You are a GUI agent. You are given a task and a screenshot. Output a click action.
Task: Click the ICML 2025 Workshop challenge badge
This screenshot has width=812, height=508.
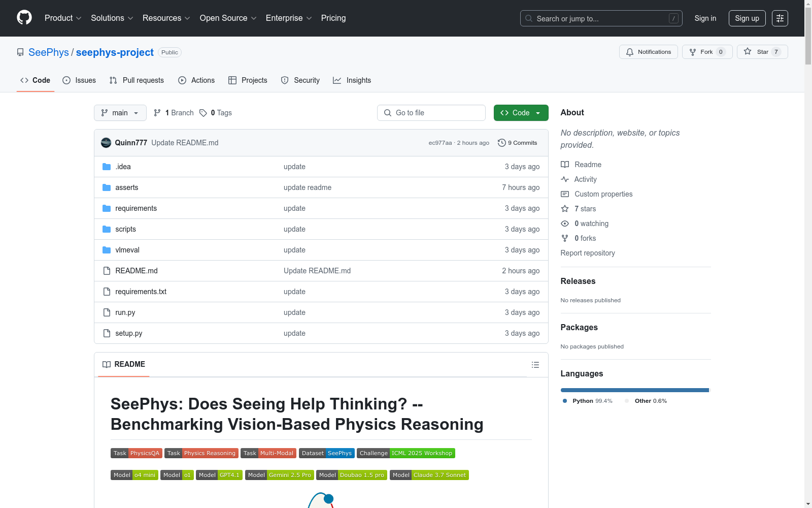tap(406, 453)
